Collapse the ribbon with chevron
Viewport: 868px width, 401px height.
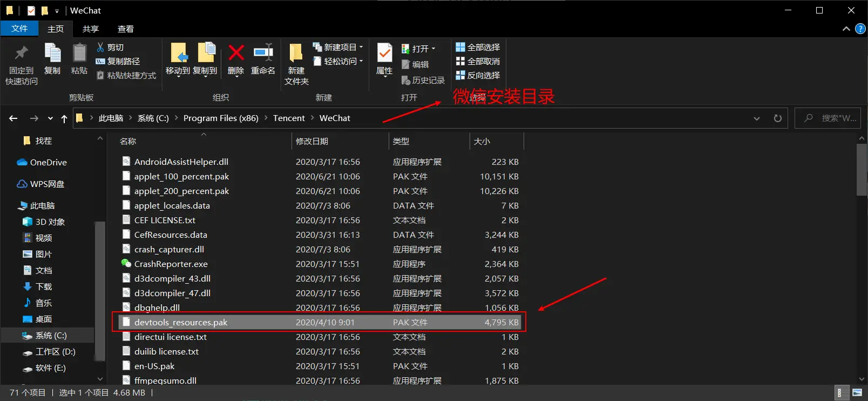[x=846, y=29]
